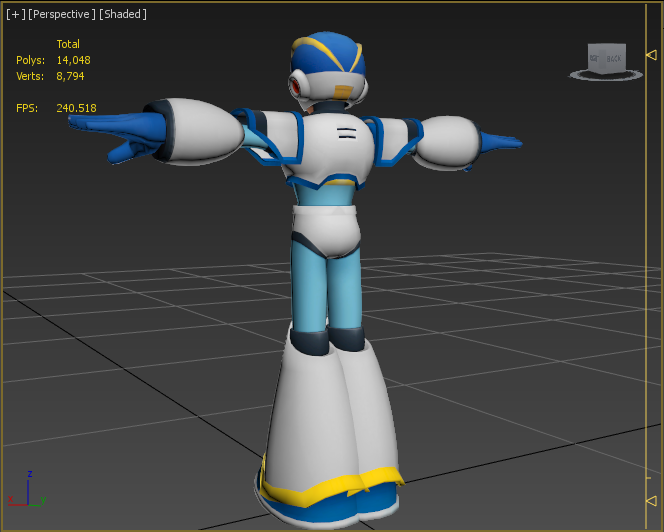Viewport: 664px width, 532px height.
Task: Click the Total statistics header
Action: click(x=68, y=44)
